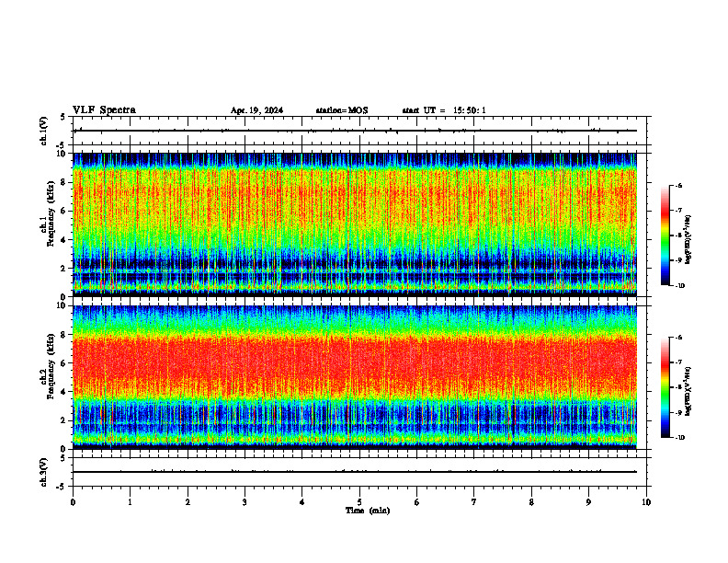Click the ch.2 spectrogram plot
The image size is (728, 563).
pyautogui.click(x=355, y=377)
